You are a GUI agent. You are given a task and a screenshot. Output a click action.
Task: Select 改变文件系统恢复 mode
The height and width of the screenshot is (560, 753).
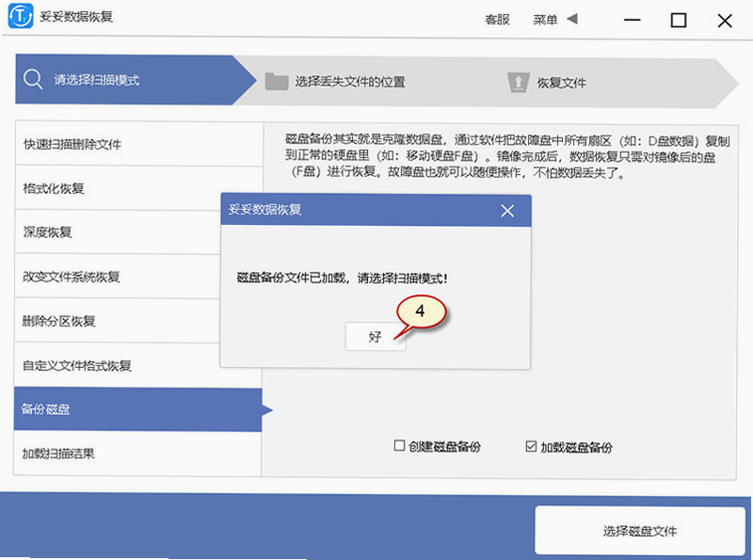(x=118, y=277)
